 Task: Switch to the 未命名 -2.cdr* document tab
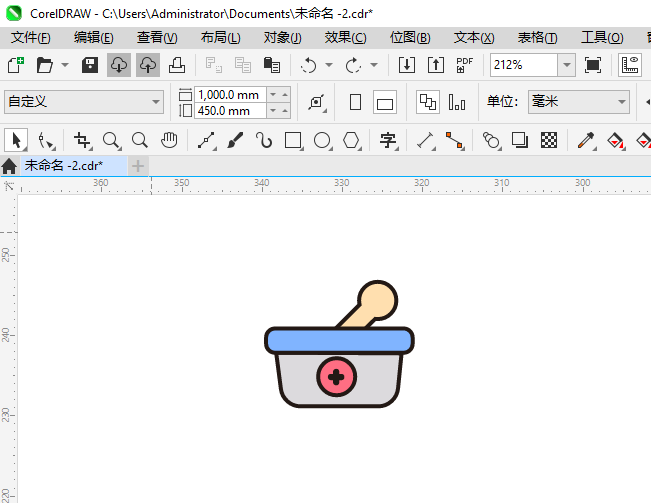point(73,166)
